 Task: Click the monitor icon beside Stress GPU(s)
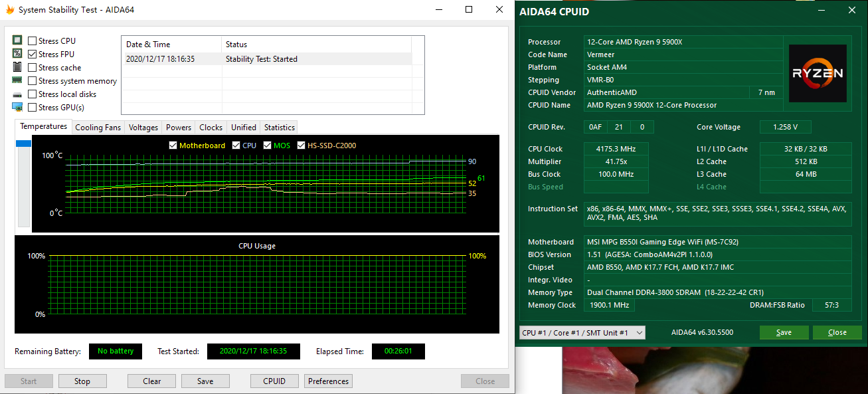point(17,107)
